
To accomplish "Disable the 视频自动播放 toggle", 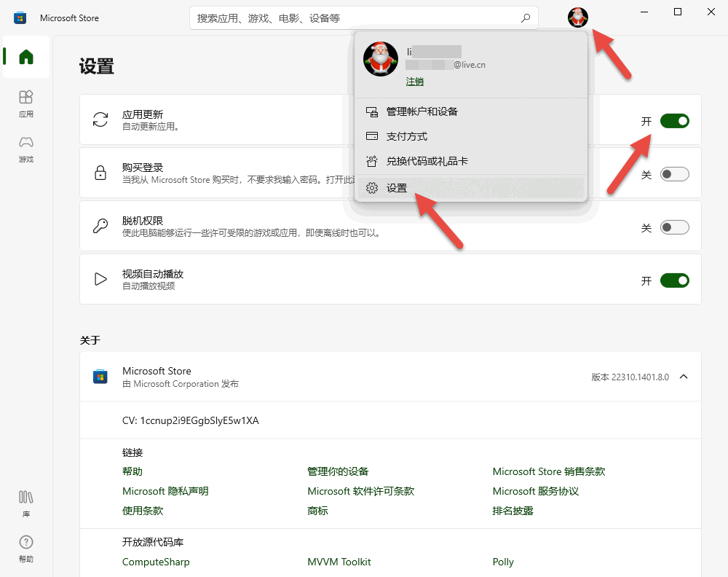I will tap(675, 280).
